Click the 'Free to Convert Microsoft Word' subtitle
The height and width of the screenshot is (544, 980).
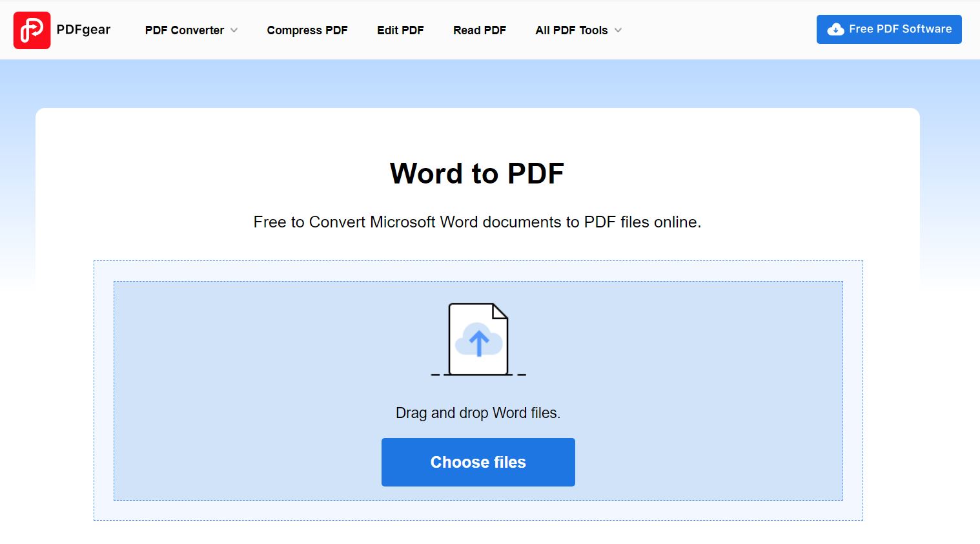pos(477,222)
